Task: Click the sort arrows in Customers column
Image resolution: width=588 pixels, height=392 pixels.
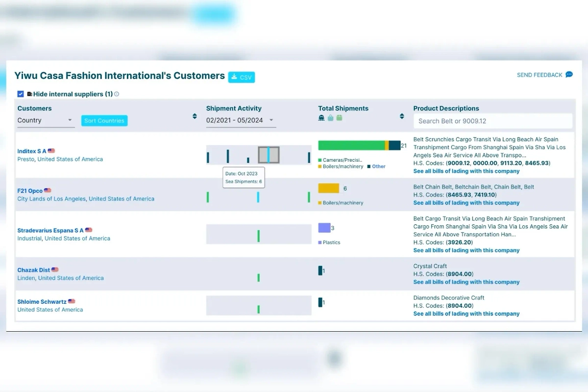Action: [195, 116]
